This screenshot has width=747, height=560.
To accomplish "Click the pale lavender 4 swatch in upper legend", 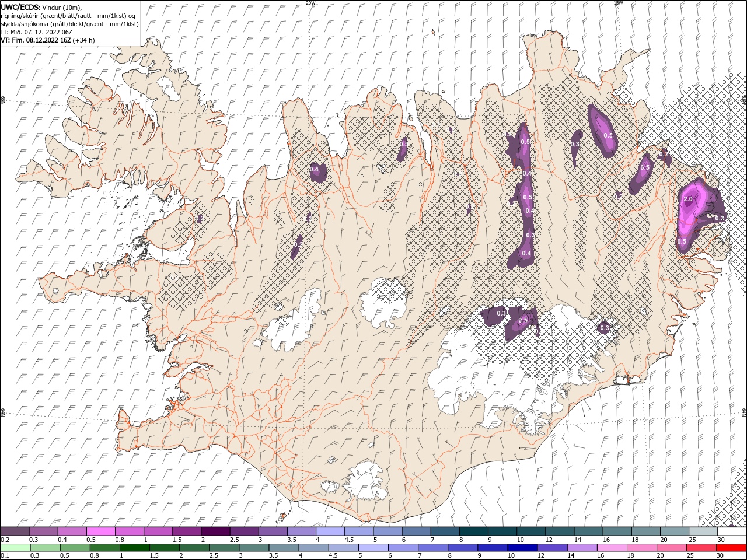I will click(x=330, y=531).
